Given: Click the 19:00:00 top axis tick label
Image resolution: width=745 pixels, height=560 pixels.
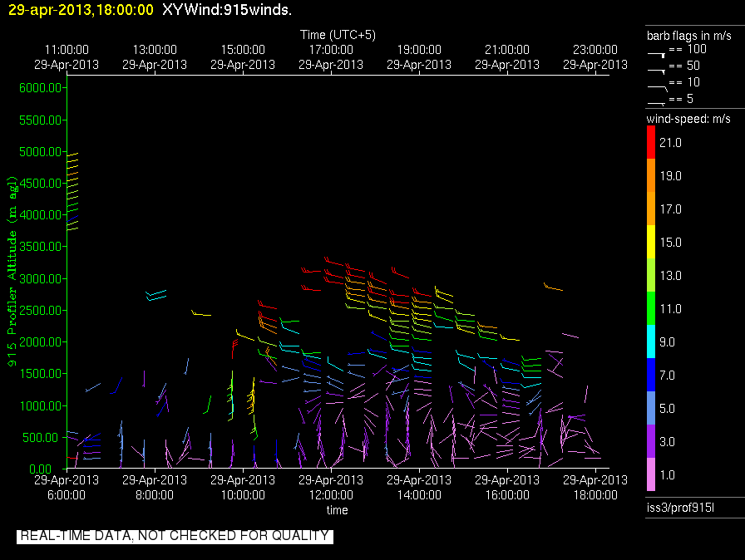Looking at the screenshot, I should click(419, 50).
